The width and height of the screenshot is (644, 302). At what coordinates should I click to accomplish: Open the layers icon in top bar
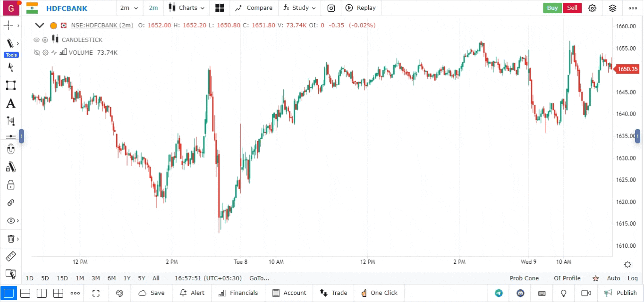(x=612, y=8)
